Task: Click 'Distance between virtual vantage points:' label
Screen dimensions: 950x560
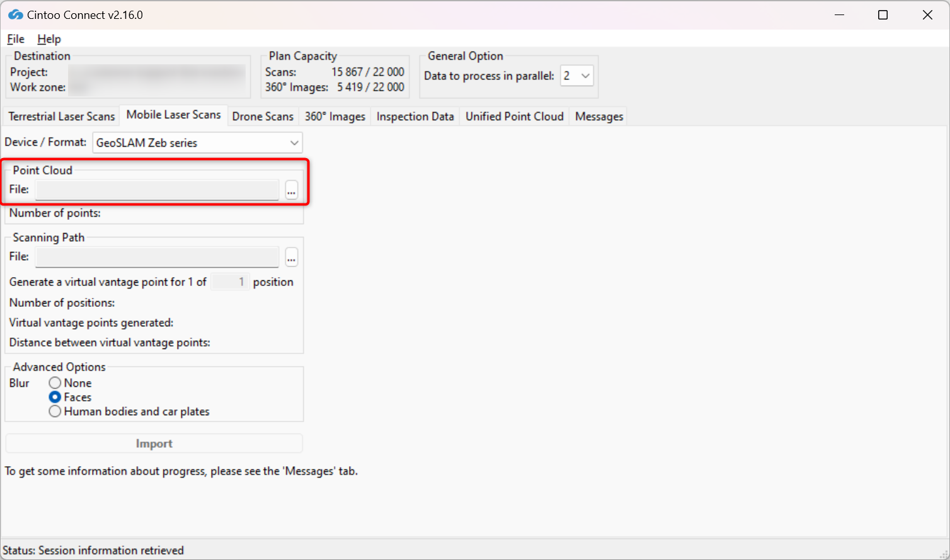Action: [x=110, y=343]
